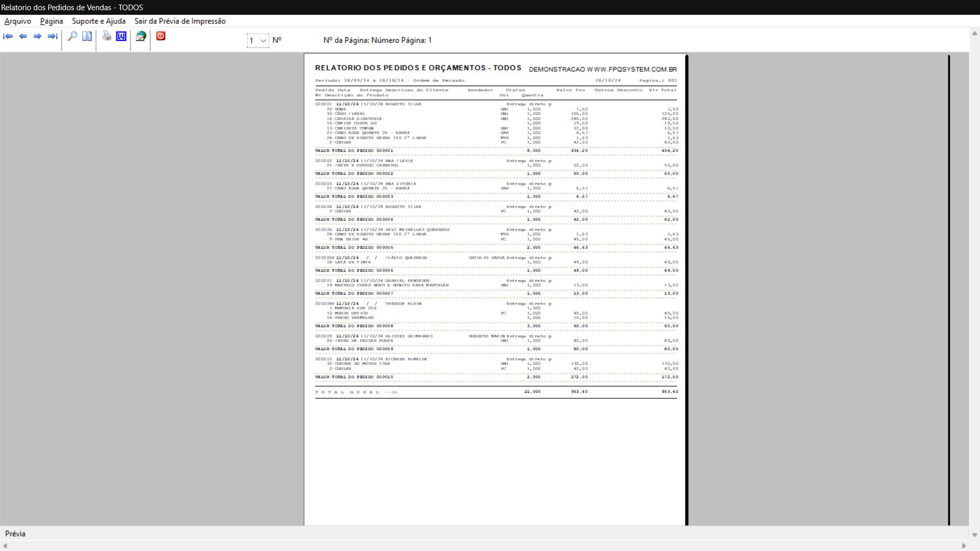This screenshot has height=551, width=980.
Task: Click 'VALOR TOTAL DO PEDIDO 000010' line
Action: pyautogui.click(x=354, y=377)
